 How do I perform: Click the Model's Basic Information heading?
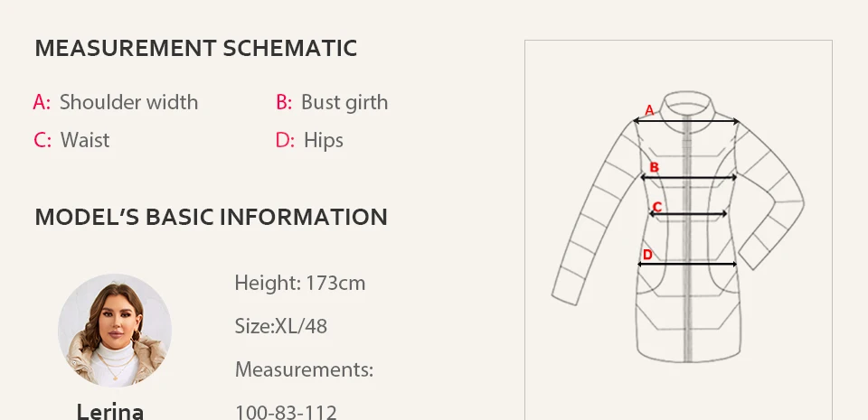pos(211,217)
